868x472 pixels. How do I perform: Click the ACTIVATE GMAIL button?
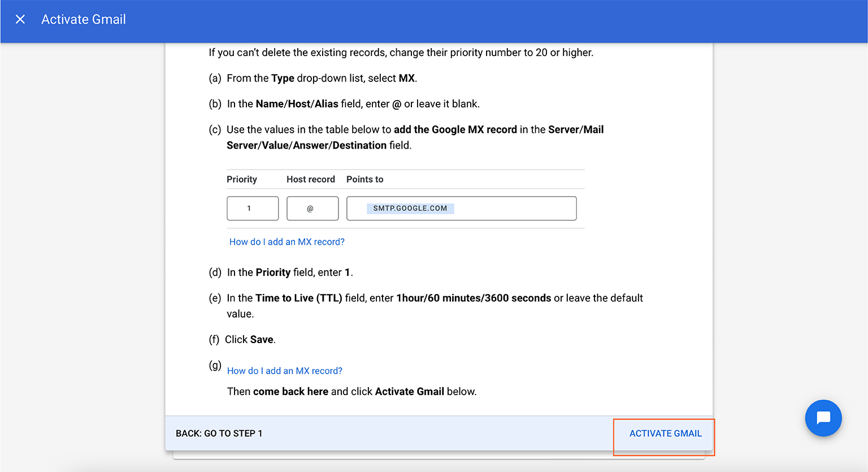pos(665,434)
